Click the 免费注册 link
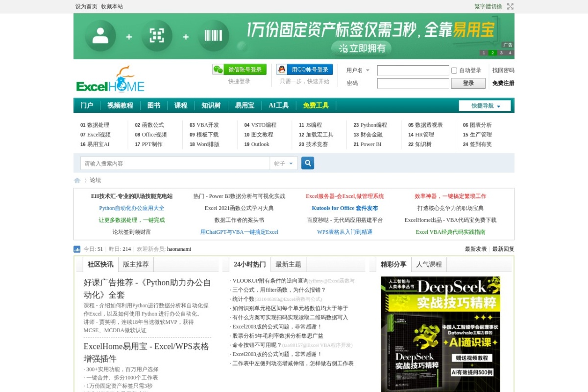Image resolution: width=588 pixels, height=392 pixels. (x=503, y=83)
